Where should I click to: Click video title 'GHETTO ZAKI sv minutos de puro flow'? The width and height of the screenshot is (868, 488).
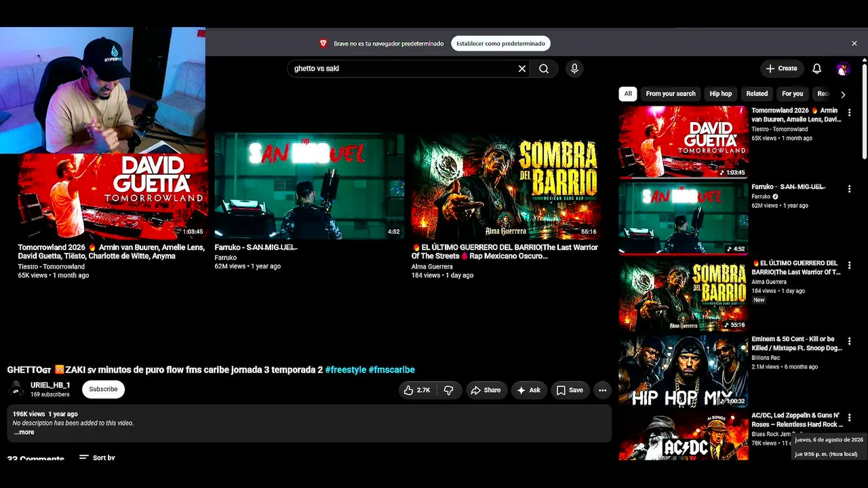pyautogui.click(x=165, y=370)
